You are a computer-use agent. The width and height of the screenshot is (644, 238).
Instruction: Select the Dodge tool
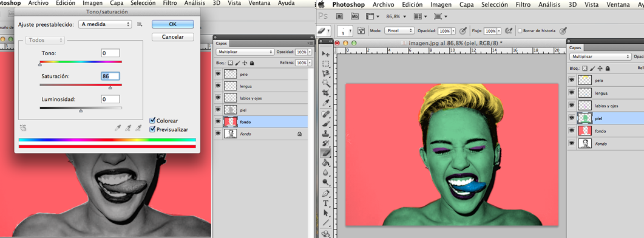pos(326,182)
